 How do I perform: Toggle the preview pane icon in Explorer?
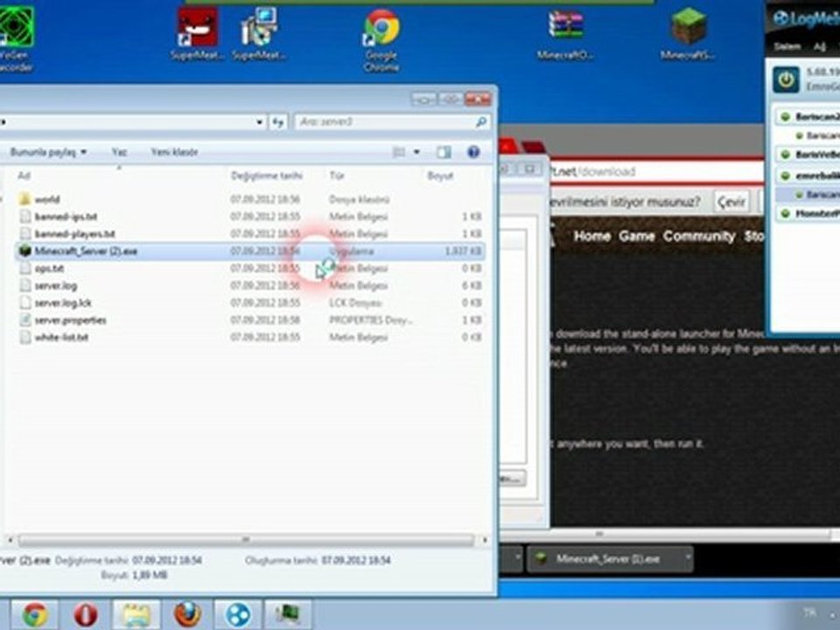443,152
